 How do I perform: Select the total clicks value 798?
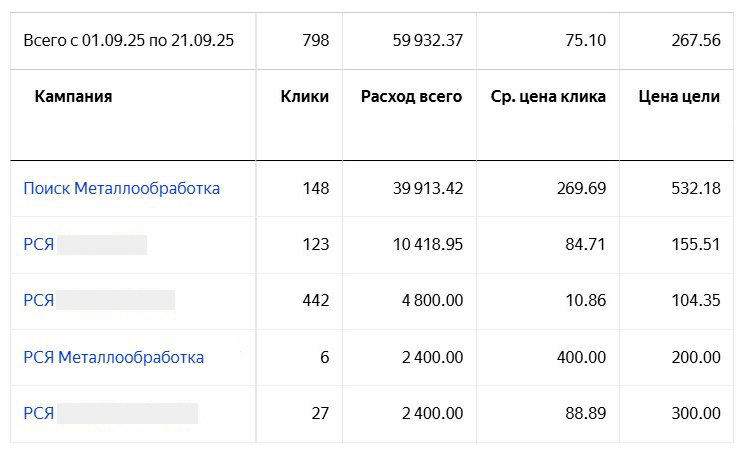click(315, 40)
